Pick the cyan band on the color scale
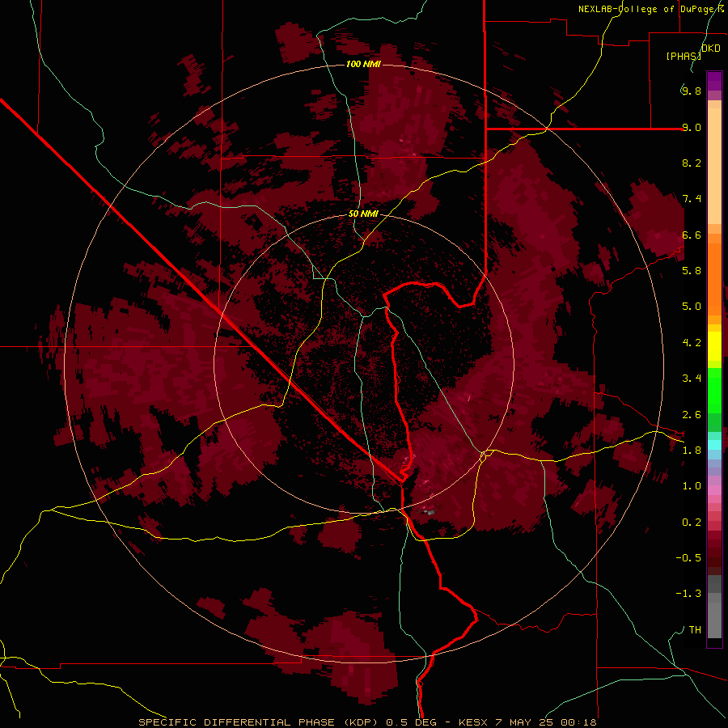This screenshot has height=728, width=728. [714, 444]
